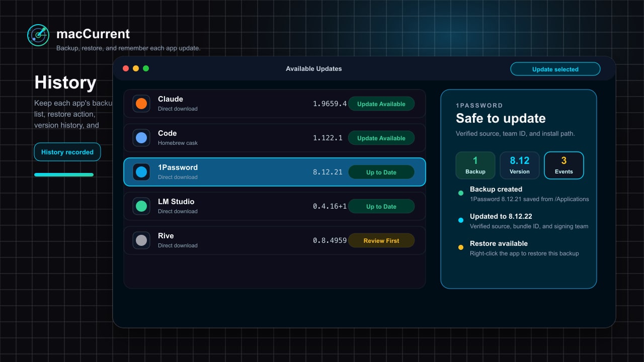Click the macCurrent radar logo icon
This screenshot has width=644, height=362.
[x=38, y=35]
